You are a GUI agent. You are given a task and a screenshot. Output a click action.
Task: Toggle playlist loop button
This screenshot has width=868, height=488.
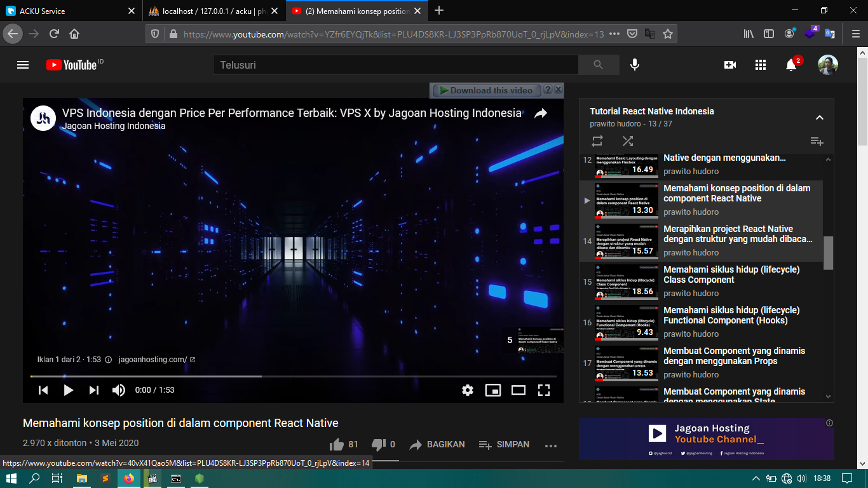pyautogui.click(x=597, y=141)
